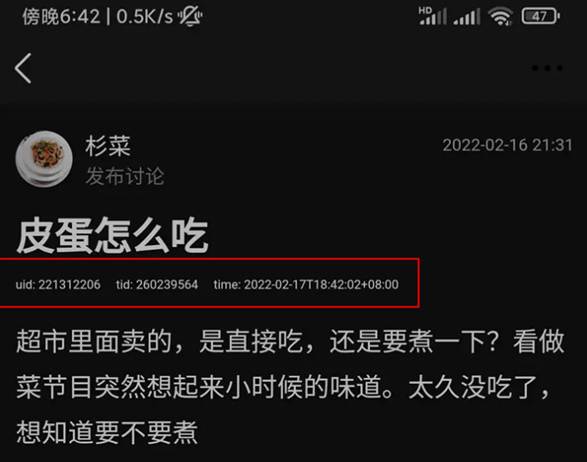Tap the uid: 221312206 text
This screenshot has height=462, width=587.
tap(58, 285)
